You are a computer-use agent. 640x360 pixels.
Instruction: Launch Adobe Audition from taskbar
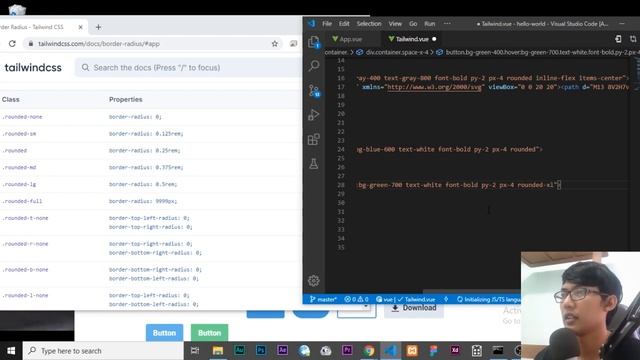pos(239,351)
